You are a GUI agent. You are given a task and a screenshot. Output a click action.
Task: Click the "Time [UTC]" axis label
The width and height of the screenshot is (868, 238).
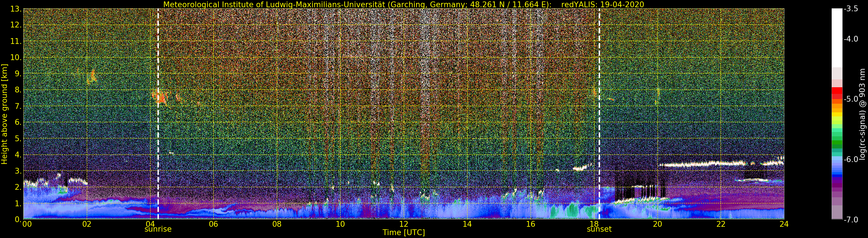pyautogui.click(x=404, y=233)
